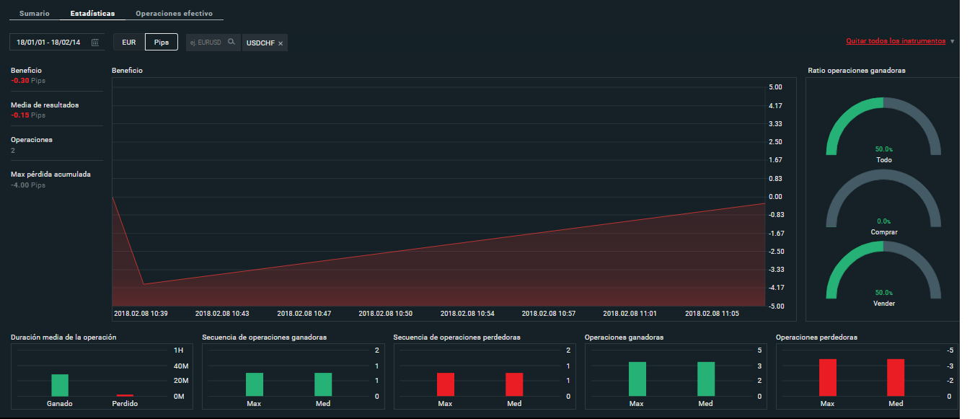
Task: Expand the arrow beside Quitar todos los instrumentos
Action: (x=953, y=41)
